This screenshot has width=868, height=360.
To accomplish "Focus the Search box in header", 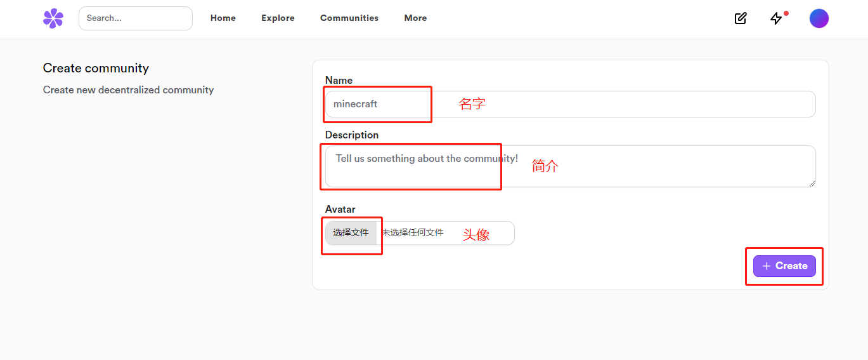I will pos(136,18).
